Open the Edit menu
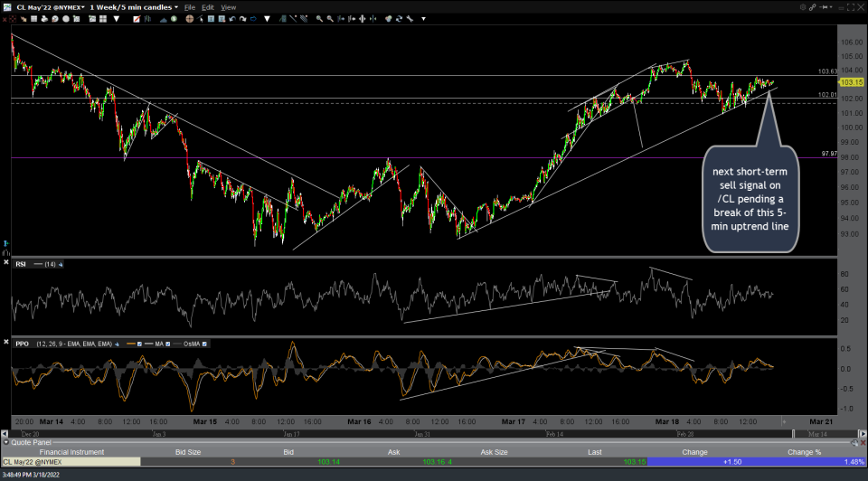 pyautogui.click(x=208, y=7)
